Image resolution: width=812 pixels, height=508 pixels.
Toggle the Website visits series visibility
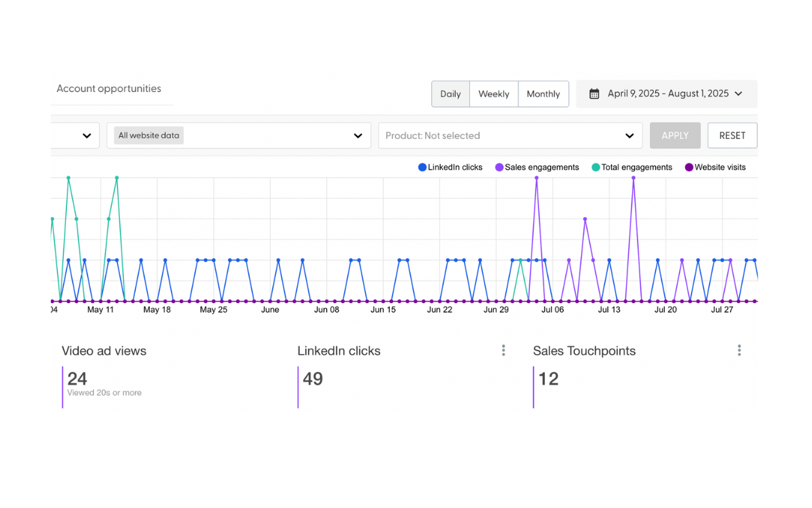pyautogui.click(x=688, y=167)
